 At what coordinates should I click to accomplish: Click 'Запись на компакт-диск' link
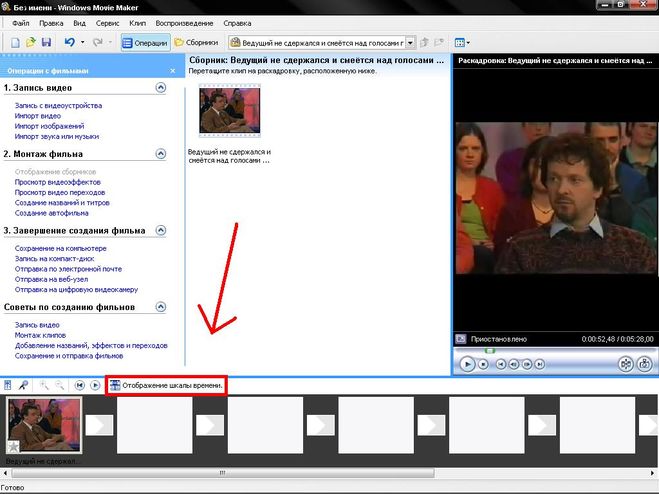coord(55,259)
